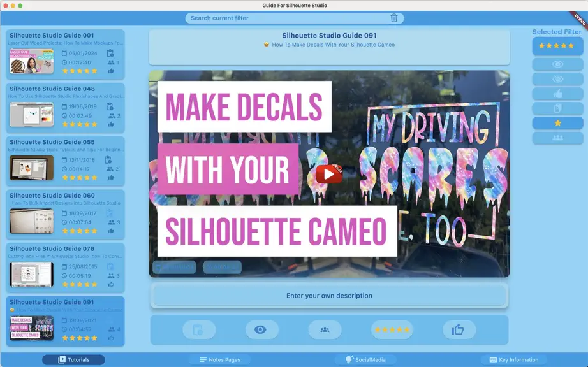
Task: Open the Tutorials tab
Action: click(x=73, y=359)
